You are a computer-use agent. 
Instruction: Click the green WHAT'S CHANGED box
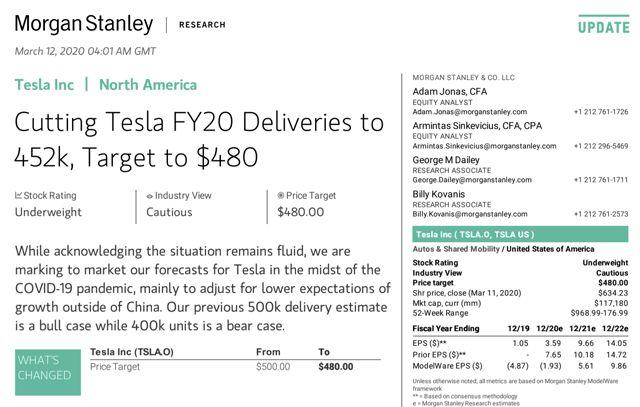pos(44,367)
